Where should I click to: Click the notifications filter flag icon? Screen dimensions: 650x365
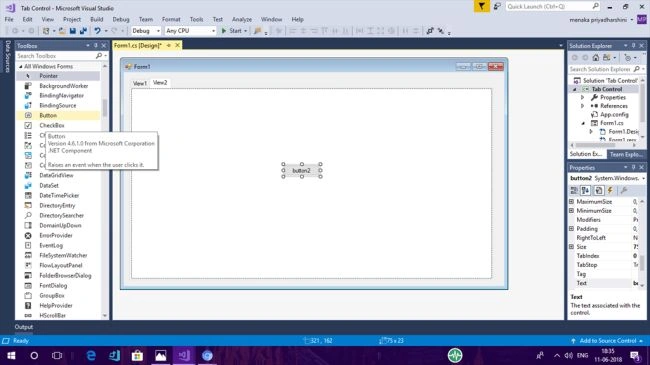click(x=482, y=6)
